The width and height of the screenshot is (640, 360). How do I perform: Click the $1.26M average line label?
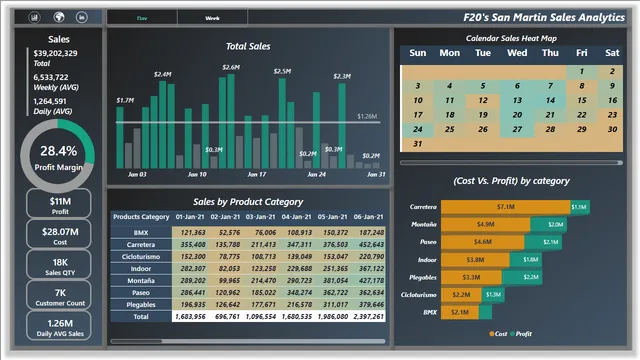367,116
